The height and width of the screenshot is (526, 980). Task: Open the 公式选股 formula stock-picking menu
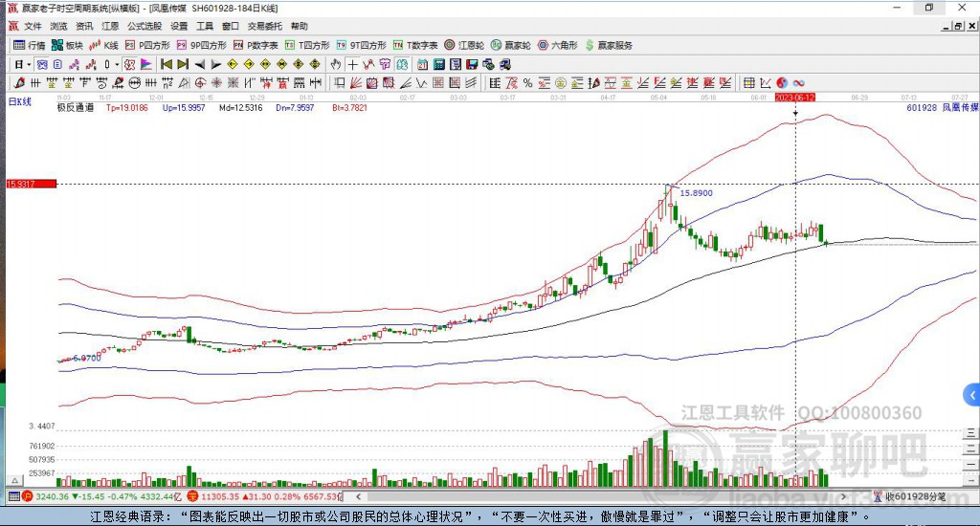pos(144,26)
